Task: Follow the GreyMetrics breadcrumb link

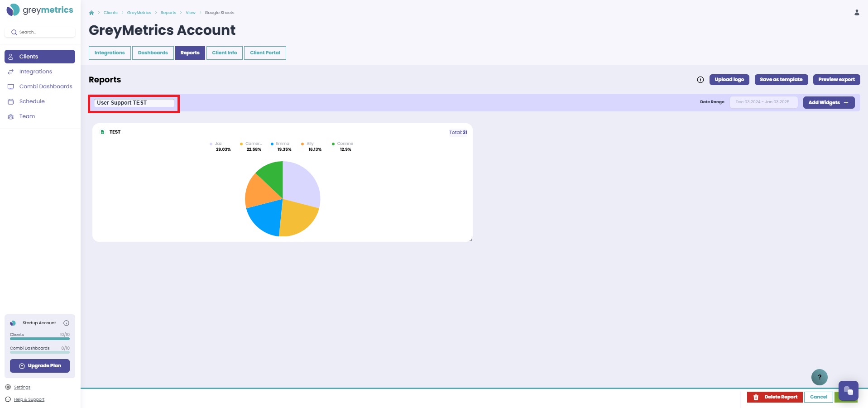Action: (139, 13)
